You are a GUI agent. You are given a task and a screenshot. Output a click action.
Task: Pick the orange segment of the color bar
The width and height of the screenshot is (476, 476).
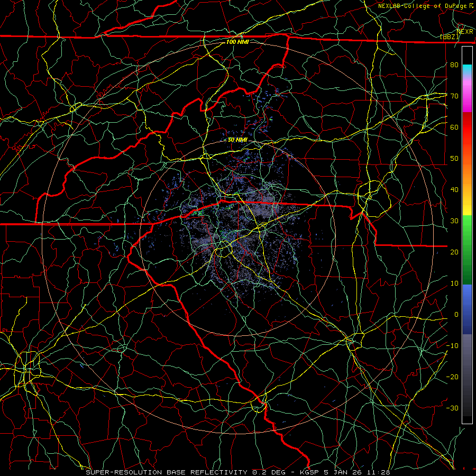point(467,176)
